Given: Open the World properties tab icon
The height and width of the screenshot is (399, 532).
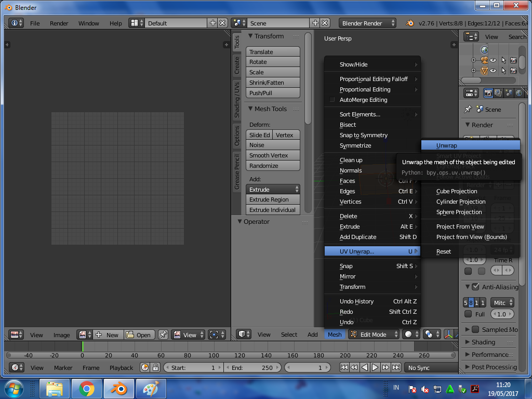Looking at the screenshot, I should tap(519, 93).
